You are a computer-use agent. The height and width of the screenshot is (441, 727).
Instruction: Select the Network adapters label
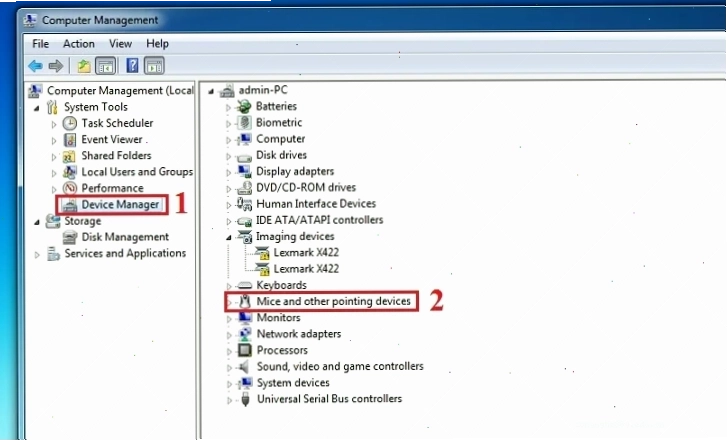[299, 334]
